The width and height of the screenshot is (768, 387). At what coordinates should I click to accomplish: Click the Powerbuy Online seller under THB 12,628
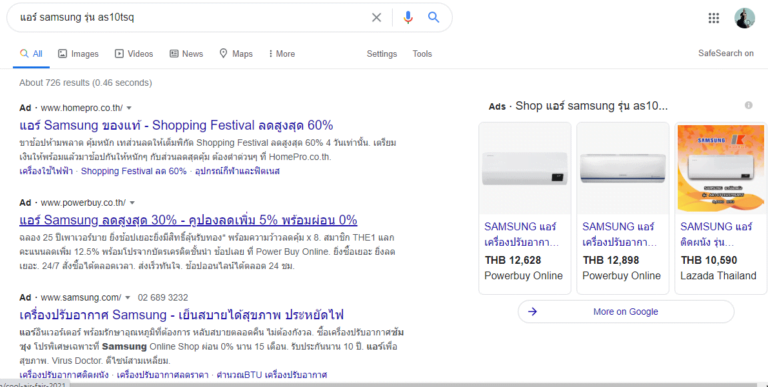[x=523, y=276]
